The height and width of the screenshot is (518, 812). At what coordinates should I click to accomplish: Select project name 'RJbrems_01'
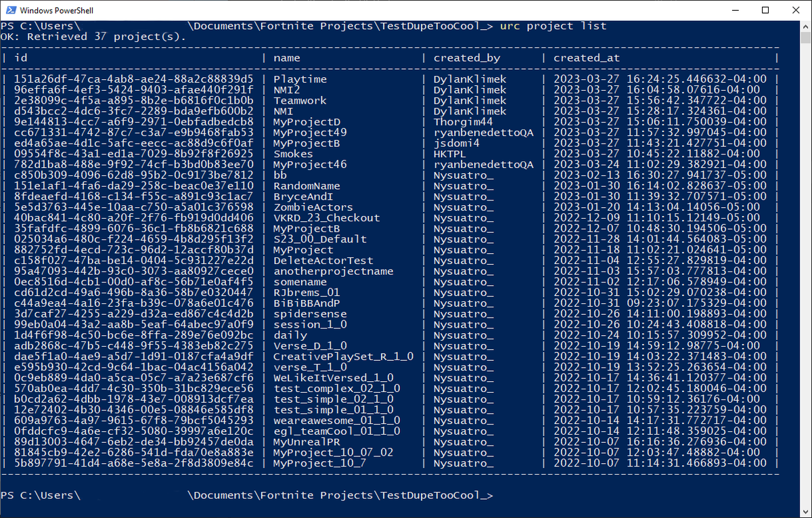tap(307, 293)
